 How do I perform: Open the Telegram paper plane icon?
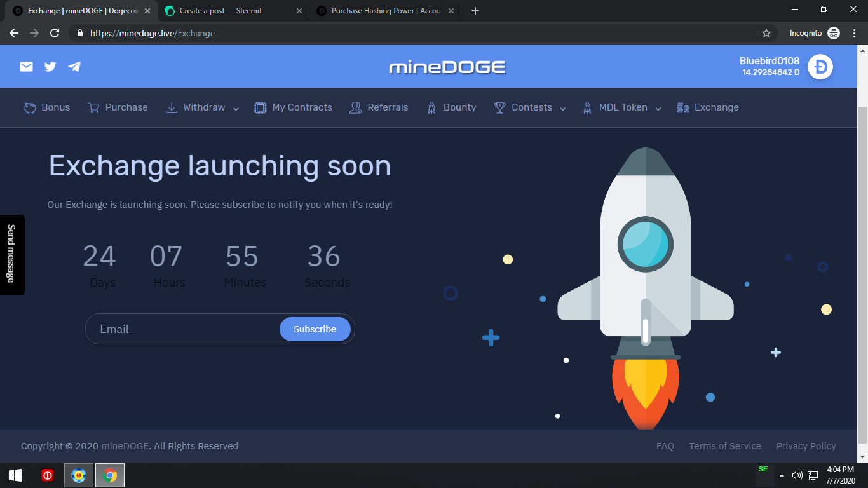coord(74,67)
